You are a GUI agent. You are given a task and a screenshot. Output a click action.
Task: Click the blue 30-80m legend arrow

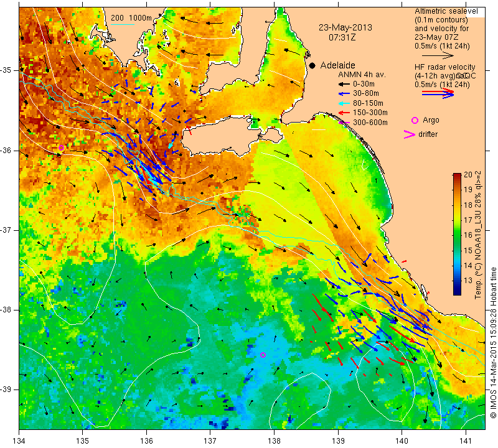(344, 94)
